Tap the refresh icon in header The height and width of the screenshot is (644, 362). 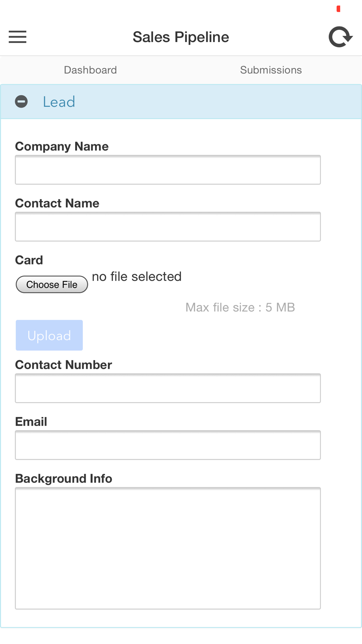341,37
